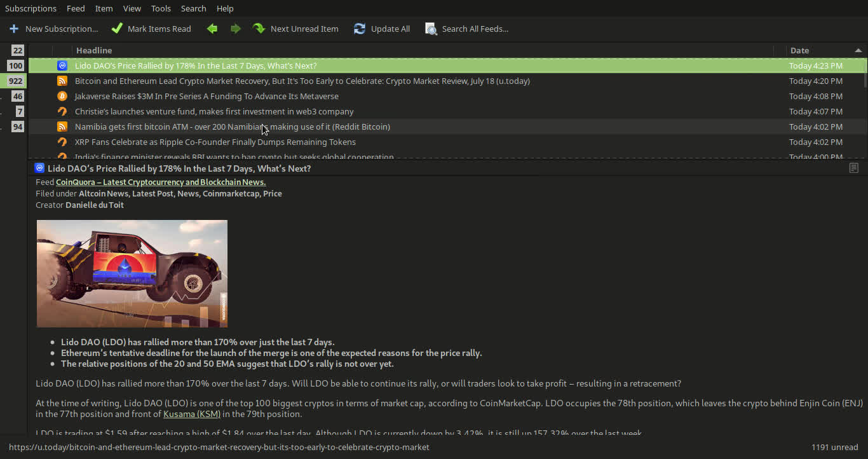This screenshot has height=459, width=868.
Task: Click the feed icon beside the preview headline
Action: [39, 168]
